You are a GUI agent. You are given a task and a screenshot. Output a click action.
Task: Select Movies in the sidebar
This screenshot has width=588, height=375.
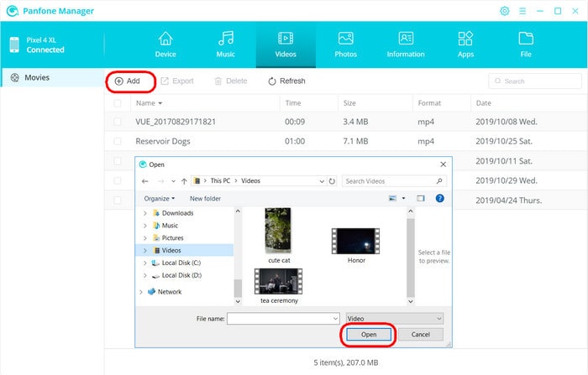[x=52, y=77]
